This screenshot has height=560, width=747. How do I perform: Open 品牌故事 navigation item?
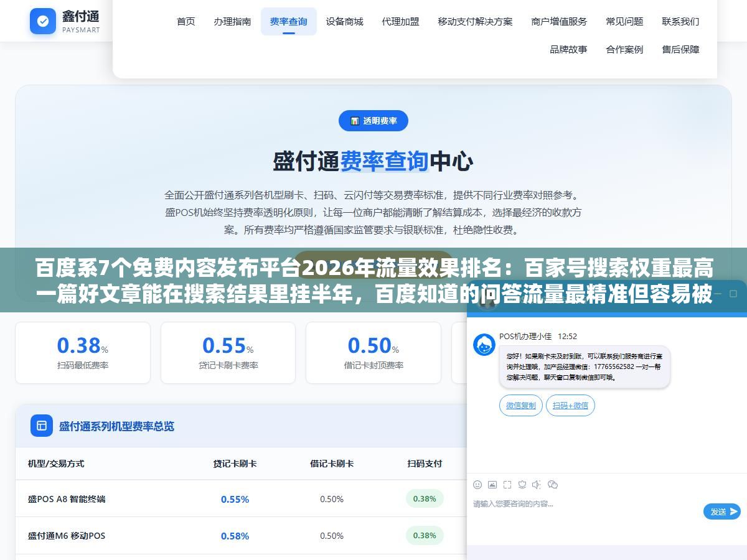tap(569, 49)
